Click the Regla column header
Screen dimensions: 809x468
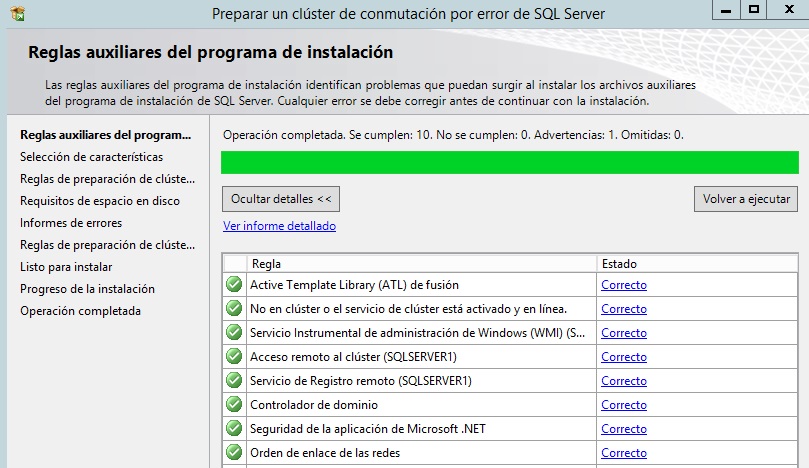coord(422,264)
